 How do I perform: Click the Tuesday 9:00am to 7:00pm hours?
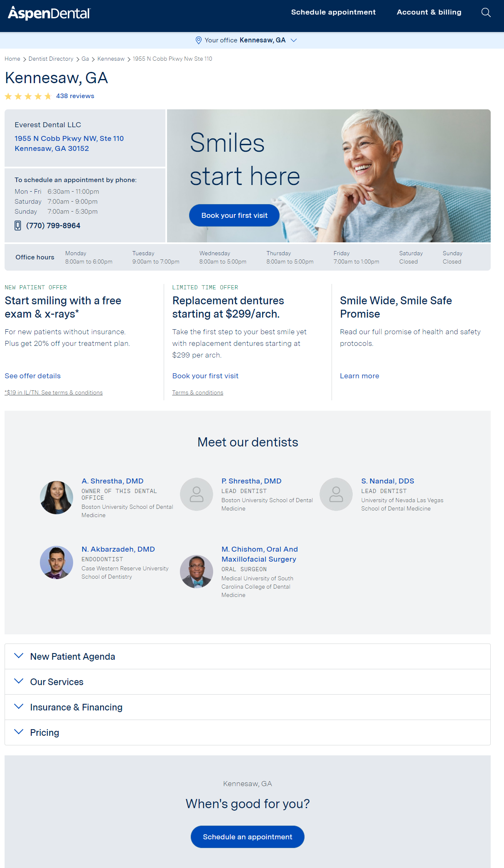point(156,257)
